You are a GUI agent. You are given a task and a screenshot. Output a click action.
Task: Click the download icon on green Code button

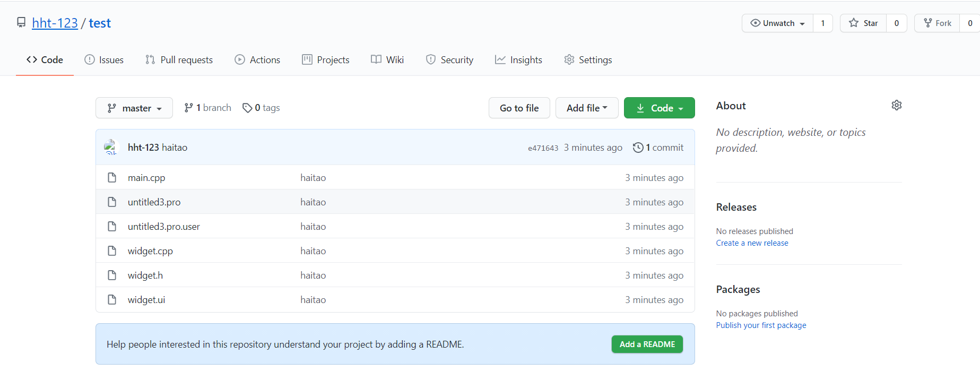[x=640, y=108]
